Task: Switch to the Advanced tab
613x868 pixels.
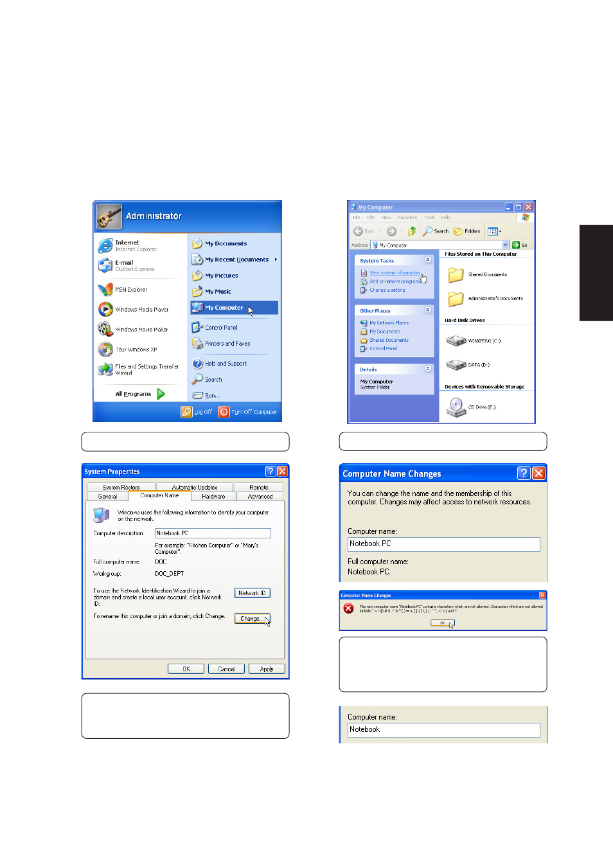Action: [260, 496]
